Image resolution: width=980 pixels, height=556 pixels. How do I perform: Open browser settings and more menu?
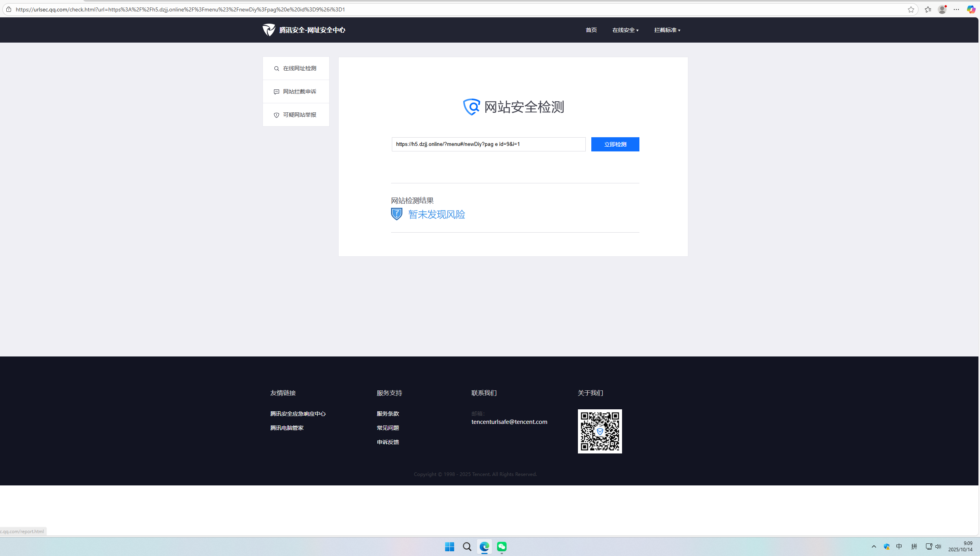[956, 9]
